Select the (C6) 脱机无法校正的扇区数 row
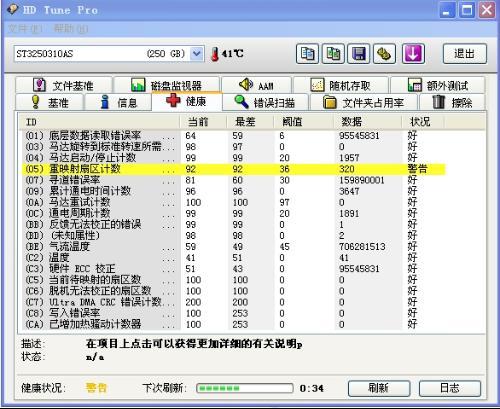This screenshot has width=500, height=409. point(232,291)
